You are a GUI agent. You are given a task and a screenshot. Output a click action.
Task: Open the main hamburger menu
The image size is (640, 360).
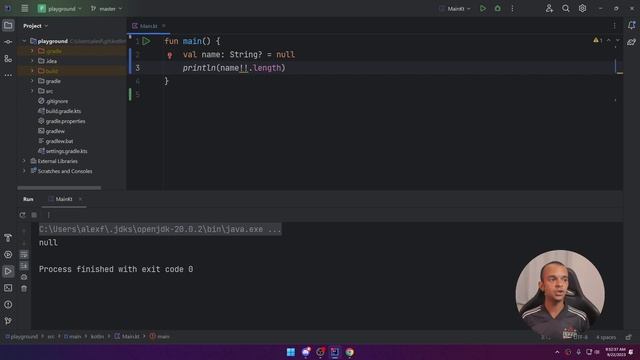pos(24,9)
